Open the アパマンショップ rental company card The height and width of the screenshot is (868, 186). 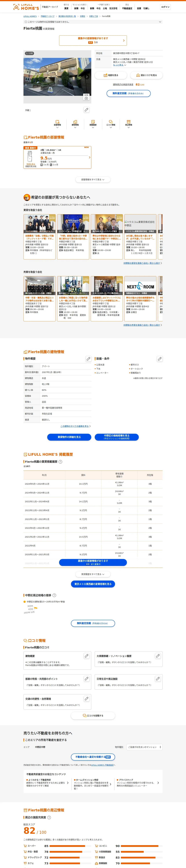click(x=73, y=237)
